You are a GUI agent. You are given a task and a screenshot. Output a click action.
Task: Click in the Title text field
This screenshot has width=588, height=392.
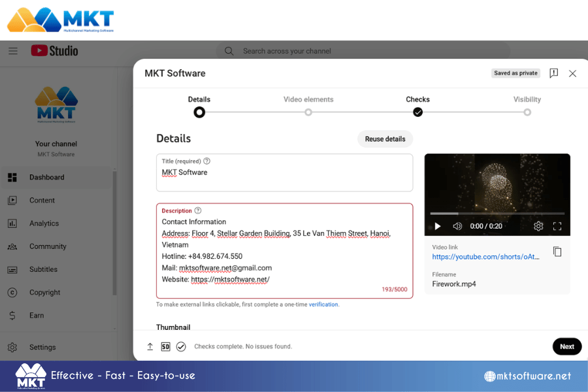pos(285,172)
